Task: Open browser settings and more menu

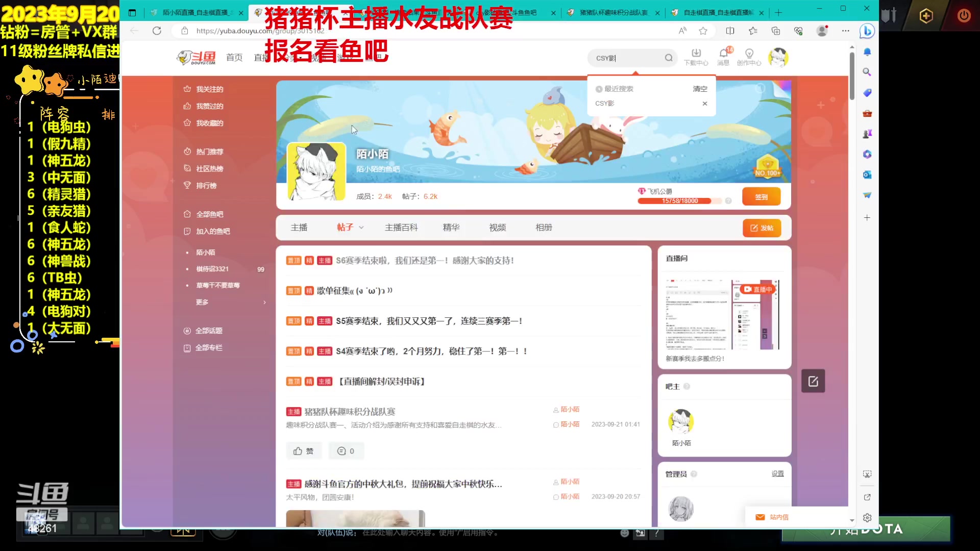Action: pyautogui.click(x=846, y=31)
